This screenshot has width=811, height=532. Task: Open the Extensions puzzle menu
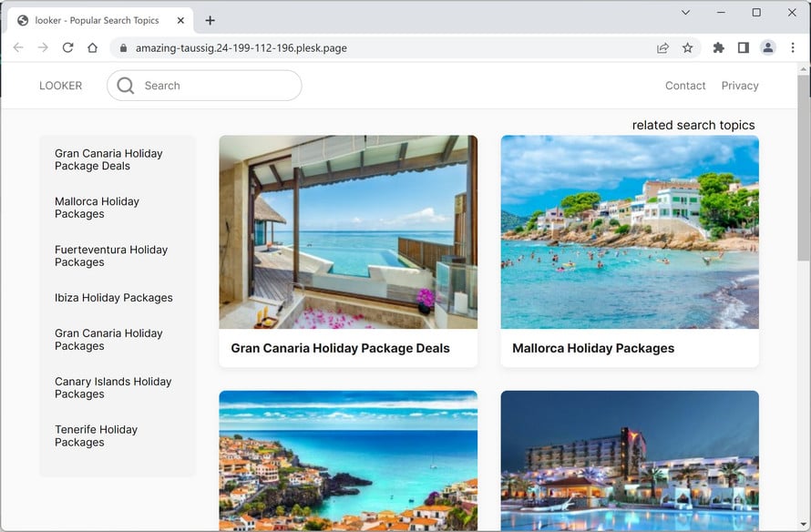click(x=718, y=48)
